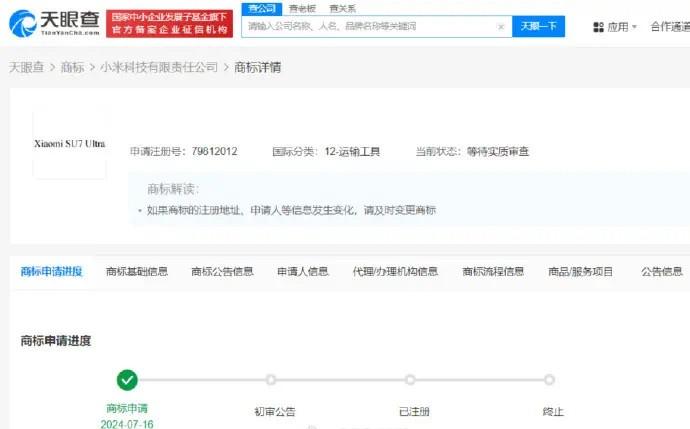Go to 天眼查 breadcrumb home
The height and width of the screenshot is (429, 690).
click(26, 67)
